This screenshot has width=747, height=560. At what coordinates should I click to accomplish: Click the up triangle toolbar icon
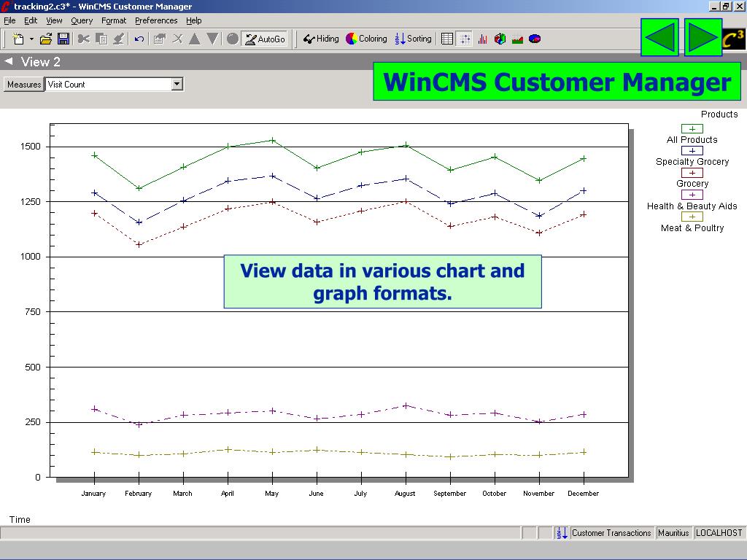click(194, 39)
